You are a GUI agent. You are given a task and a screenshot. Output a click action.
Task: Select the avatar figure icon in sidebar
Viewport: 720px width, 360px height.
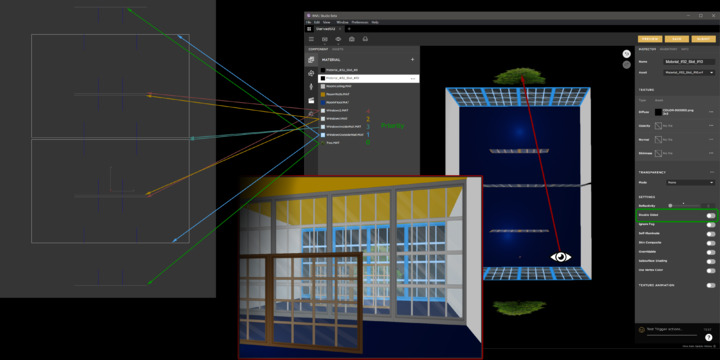click(311, 86)
